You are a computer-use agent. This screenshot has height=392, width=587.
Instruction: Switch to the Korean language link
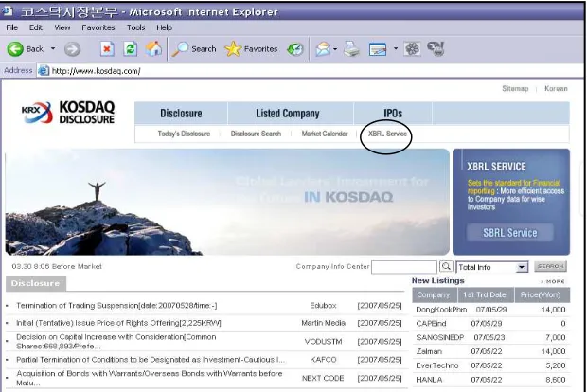556,89
